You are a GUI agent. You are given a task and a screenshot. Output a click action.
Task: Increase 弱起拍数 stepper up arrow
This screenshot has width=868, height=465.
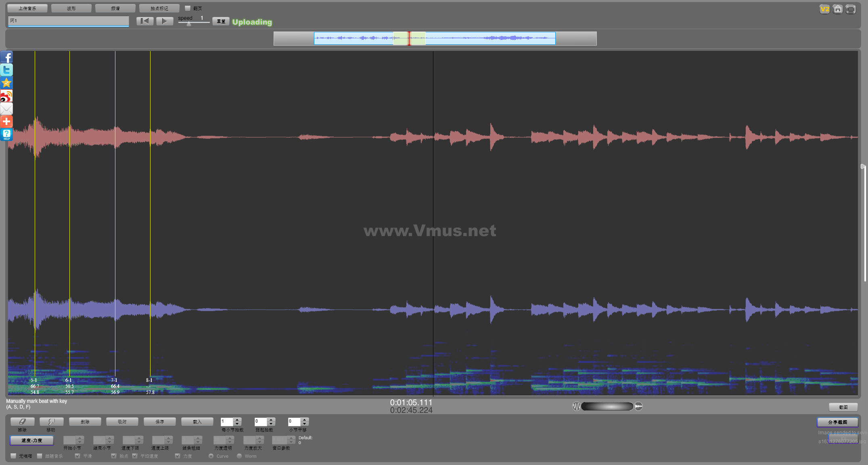(x=271, y=419)
